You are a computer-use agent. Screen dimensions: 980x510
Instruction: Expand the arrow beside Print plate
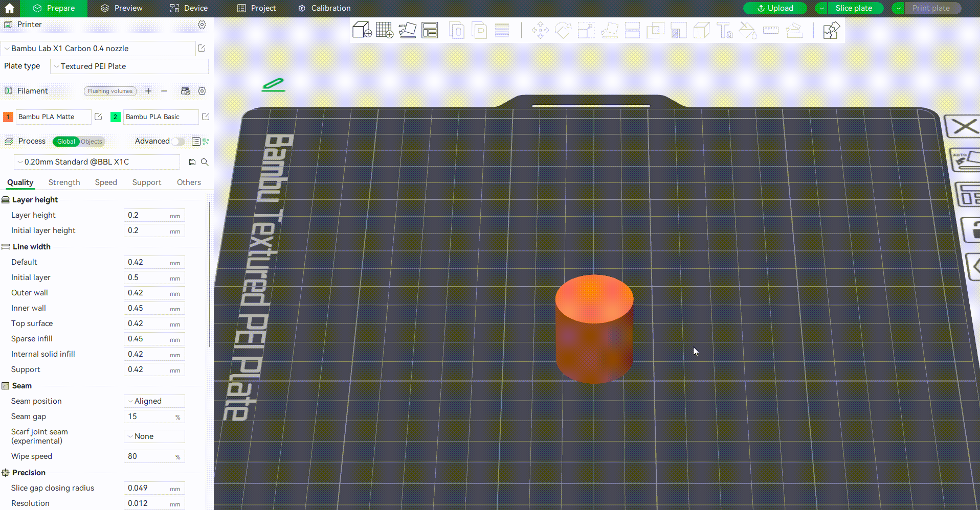pyautogui.click(x=899, y=8)
